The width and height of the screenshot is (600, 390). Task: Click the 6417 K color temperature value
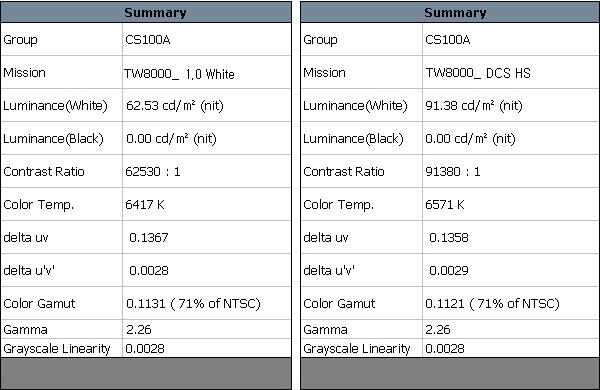tap(145, 204)
